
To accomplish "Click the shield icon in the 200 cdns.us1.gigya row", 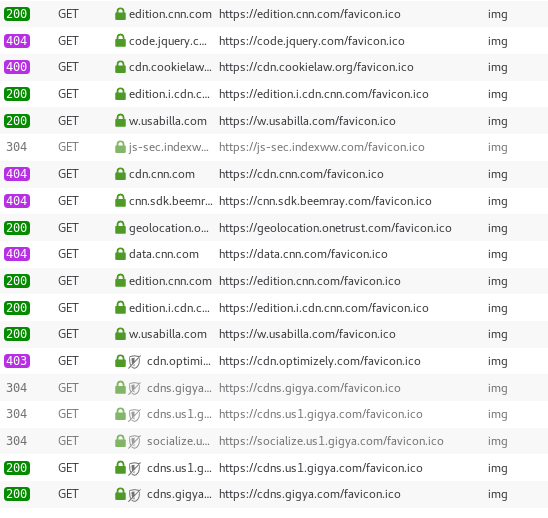I will 134,469.
